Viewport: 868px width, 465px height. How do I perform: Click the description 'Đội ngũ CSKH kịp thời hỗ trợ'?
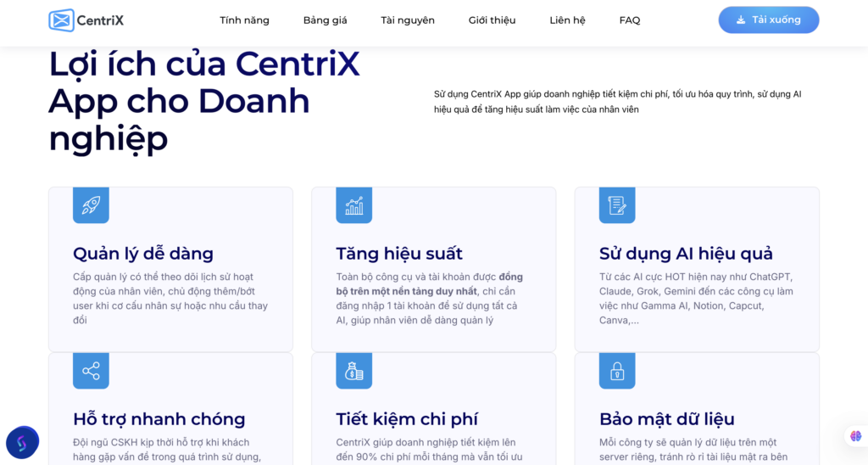[167, 450]
